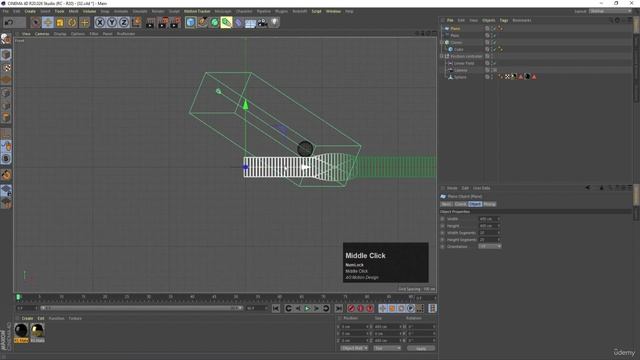Screen dimensions: 640x360
Task: Click the Spline Pen icon
Action: (202, 22)
